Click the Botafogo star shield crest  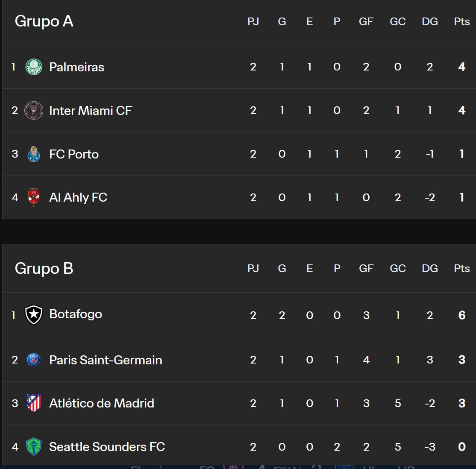(x=34, y=315)
